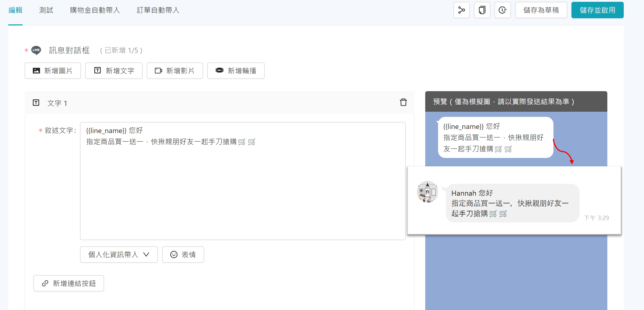The image size is (644, 310).
Task: Switch to the 測試 tab
Action: pos(46,10)
